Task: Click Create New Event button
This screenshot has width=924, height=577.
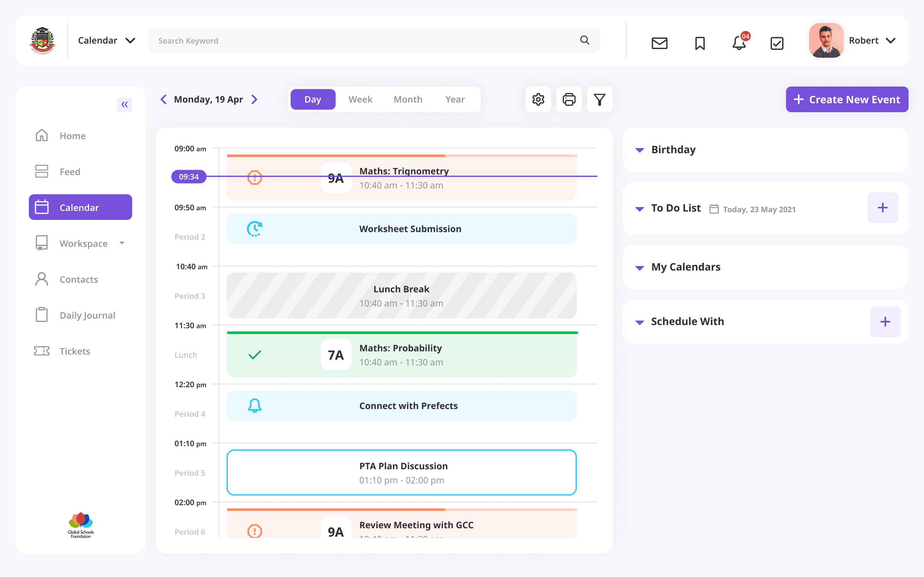Action: [846, 100]
